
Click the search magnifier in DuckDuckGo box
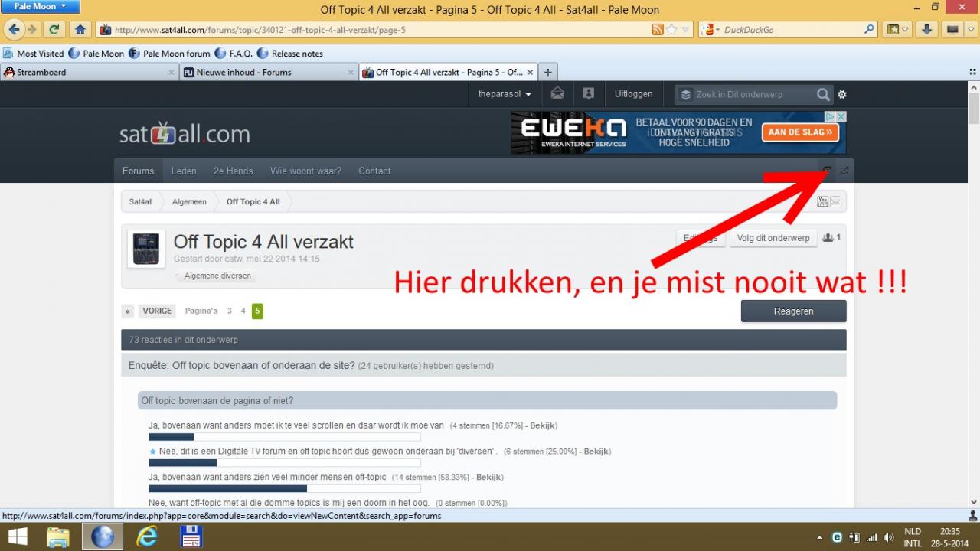point(869,30)
